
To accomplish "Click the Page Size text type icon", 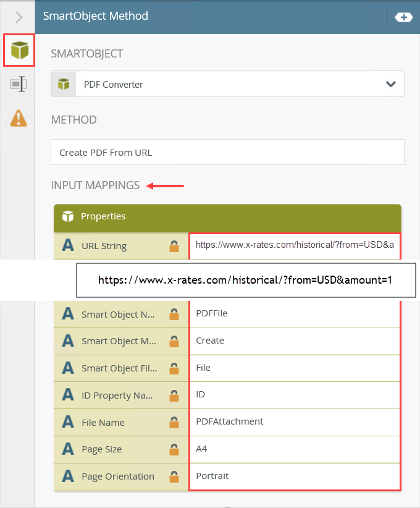I will click(68, 449).
